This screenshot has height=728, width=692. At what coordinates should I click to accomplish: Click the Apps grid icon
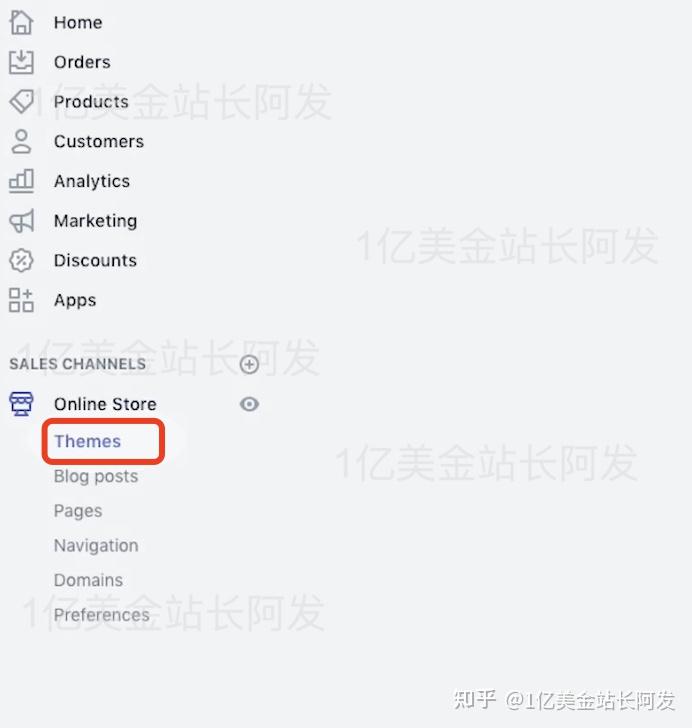click(x=21, y=300)
